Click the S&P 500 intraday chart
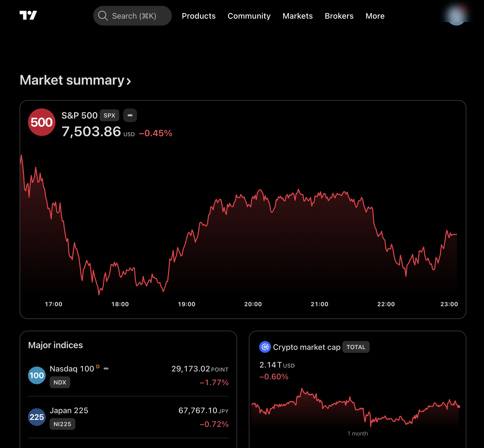484x448 pixels. 238,224
